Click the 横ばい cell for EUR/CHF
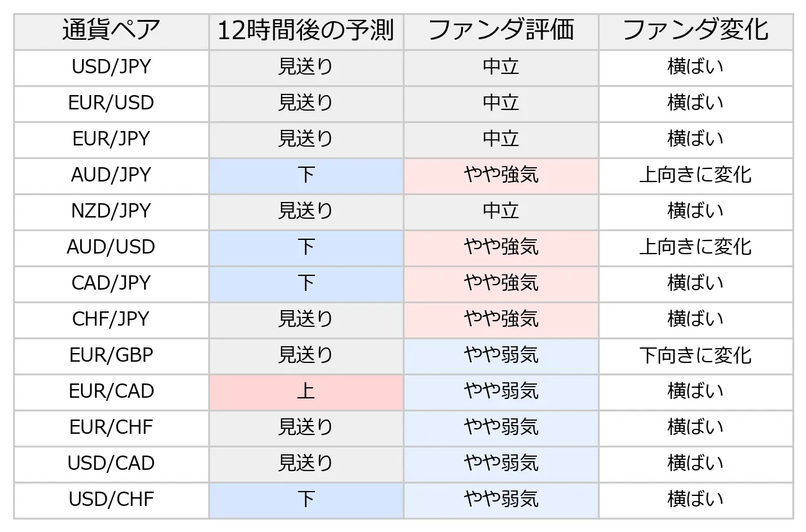The width and height of the screenshot is (806, 532). tap(695, 427)
